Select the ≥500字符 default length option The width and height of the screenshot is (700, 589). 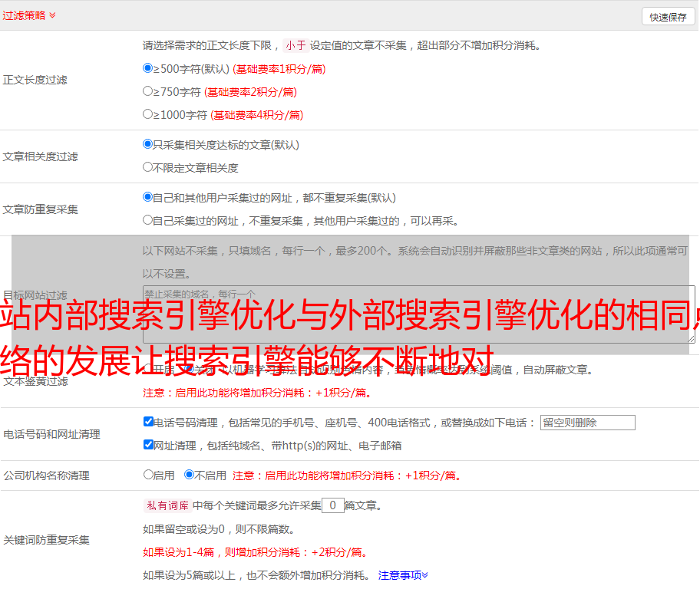pos(148,68)
